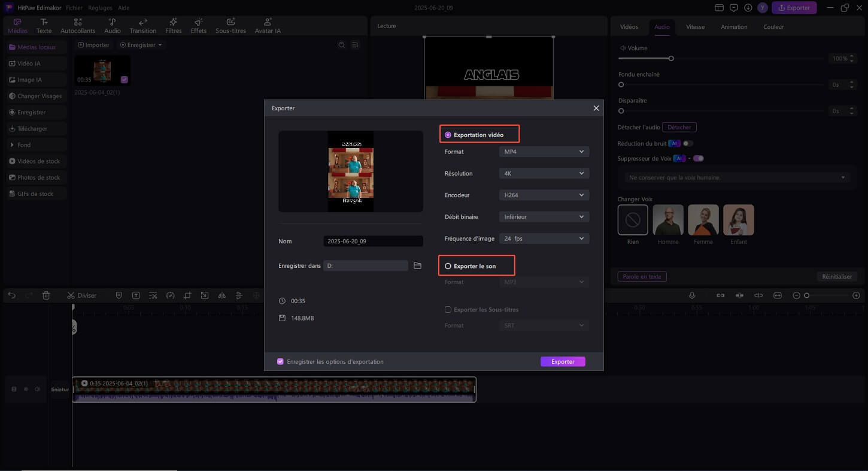This screenshot has width=868, height=471.
Task: Click the download icon in title bar
Action: pyautogui.click(x=748, y=8)
